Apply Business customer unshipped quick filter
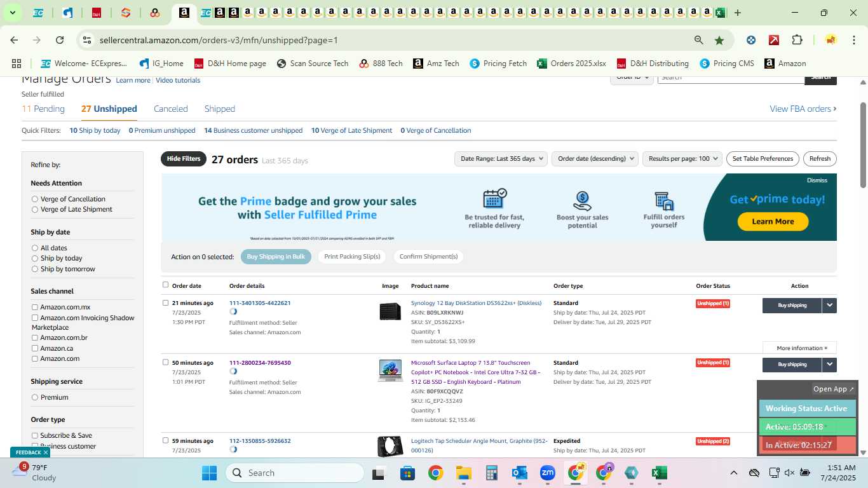Image resolution: width=868 pixels, height=488 pixels. click(x=253, y=130)
